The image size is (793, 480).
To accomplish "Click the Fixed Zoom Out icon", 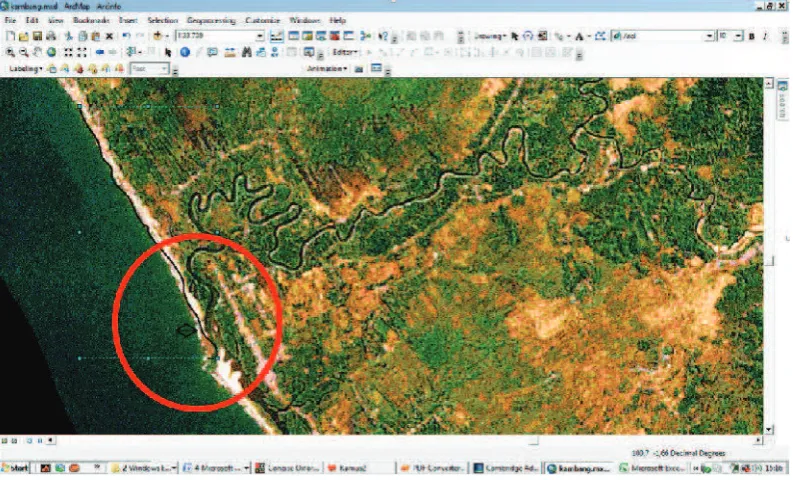I will (82, 53).
